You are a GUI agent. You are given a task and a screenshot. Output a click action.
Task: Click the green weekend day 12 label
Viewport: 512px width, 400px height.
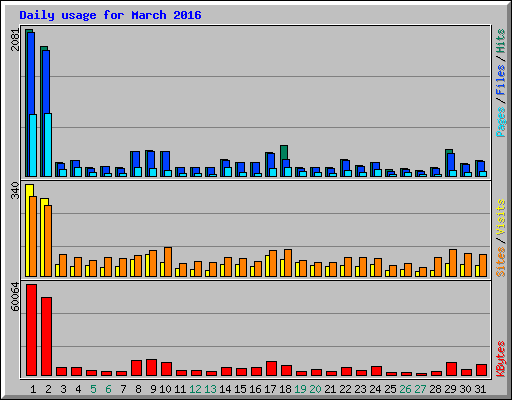tap(195, 389)
